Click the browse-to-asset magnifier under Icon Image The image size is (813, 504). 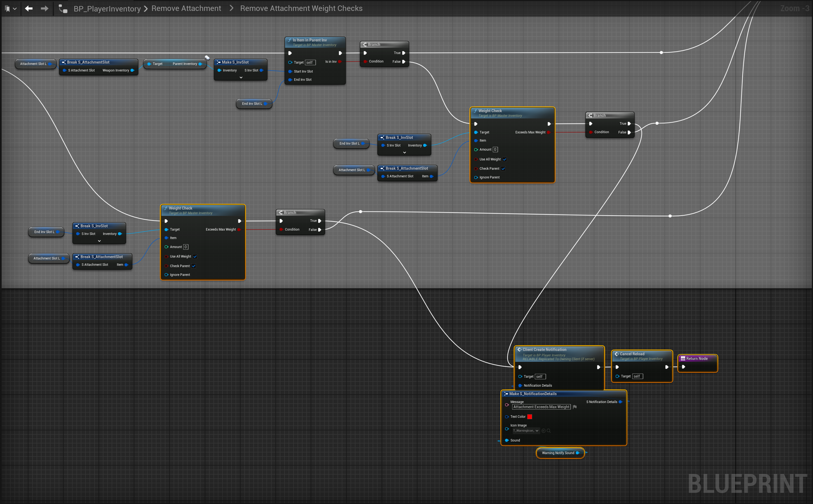point(548,431)
